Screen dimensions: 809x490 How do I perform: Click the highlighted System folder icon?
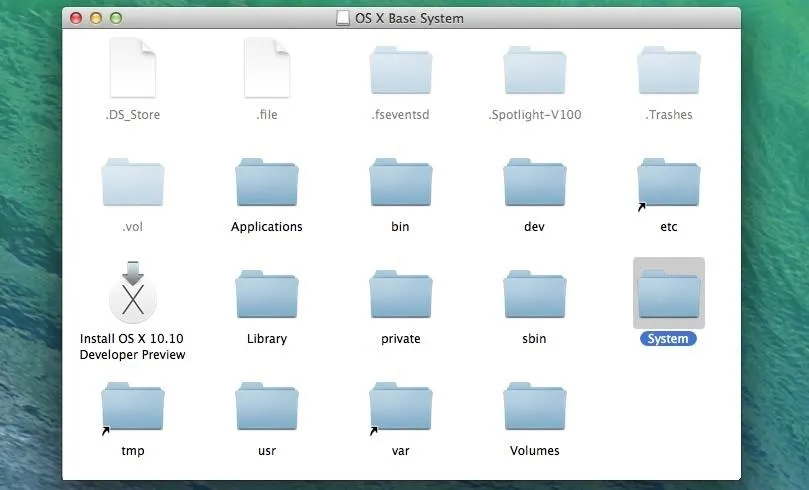pyautogui.click(x=669, y=294)
